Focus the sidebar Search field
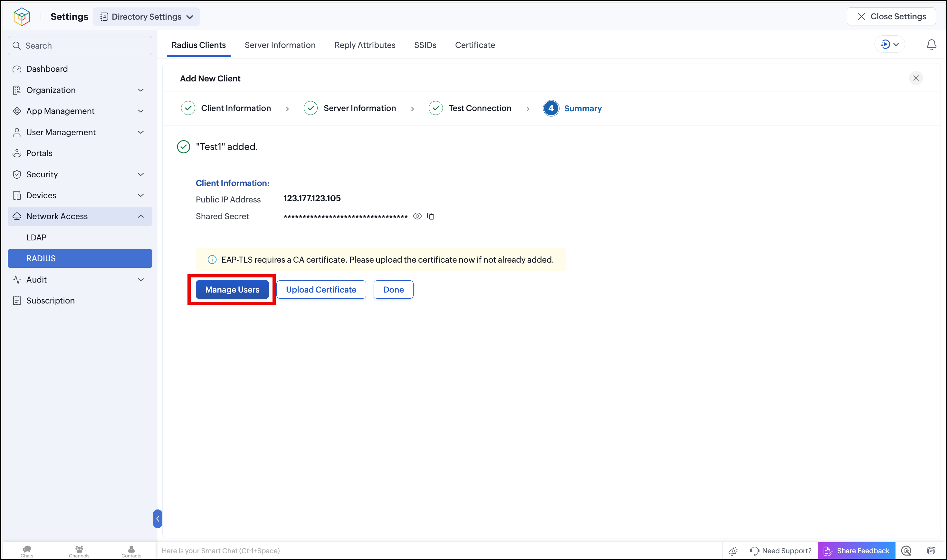 coord(80,46)
